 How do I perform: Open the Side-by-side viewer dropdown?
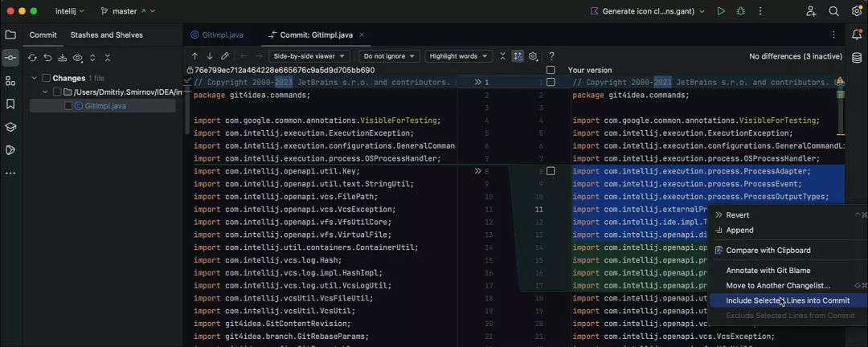(x=309, y=56)
